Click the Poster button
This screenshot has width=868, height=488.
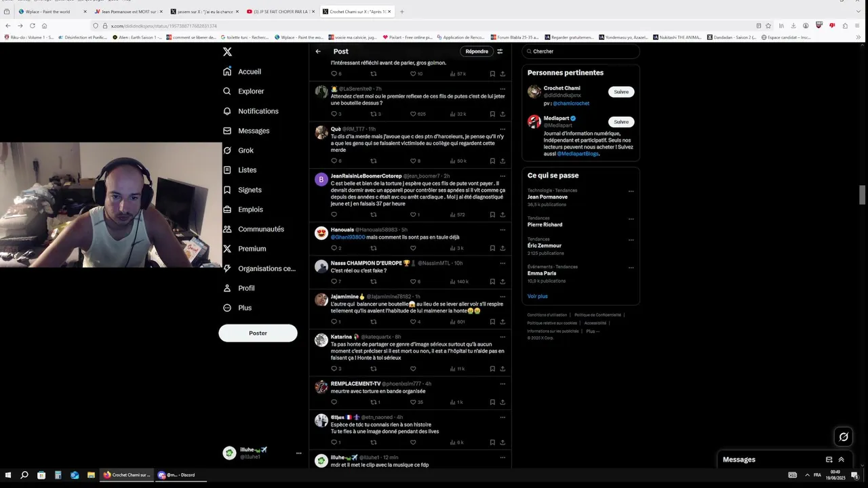click(x=258, y=333)
